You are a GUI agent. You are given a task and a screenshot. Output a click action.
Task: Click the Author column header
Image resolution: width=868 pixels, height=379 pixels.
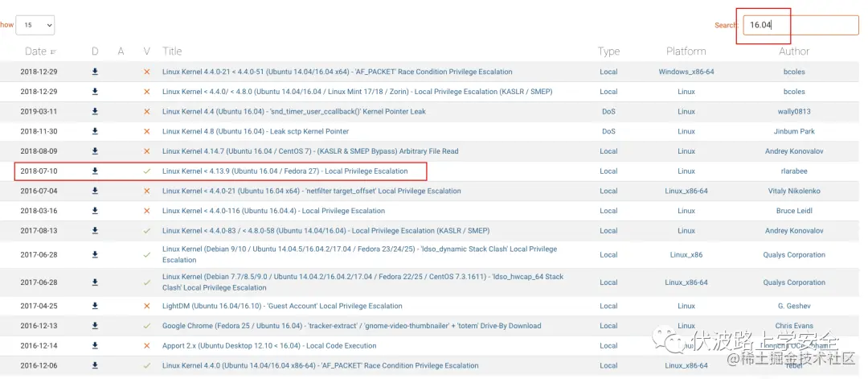pyautogui.click(x=794, y=51)
